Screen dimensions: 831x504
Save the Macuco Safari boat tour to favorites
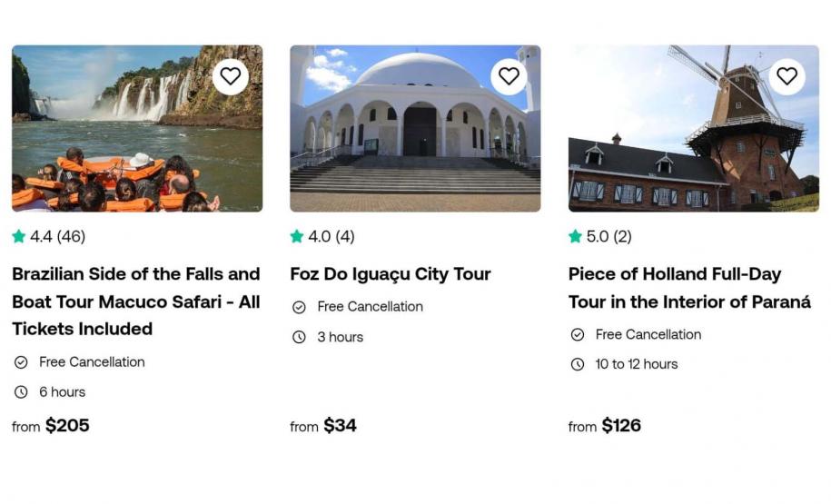click(231, 76)
